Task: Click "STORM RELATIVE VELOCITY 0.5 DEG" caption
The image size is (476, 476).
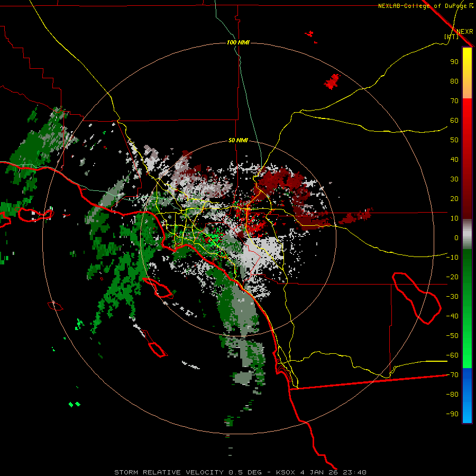Action: click(188, 472)
